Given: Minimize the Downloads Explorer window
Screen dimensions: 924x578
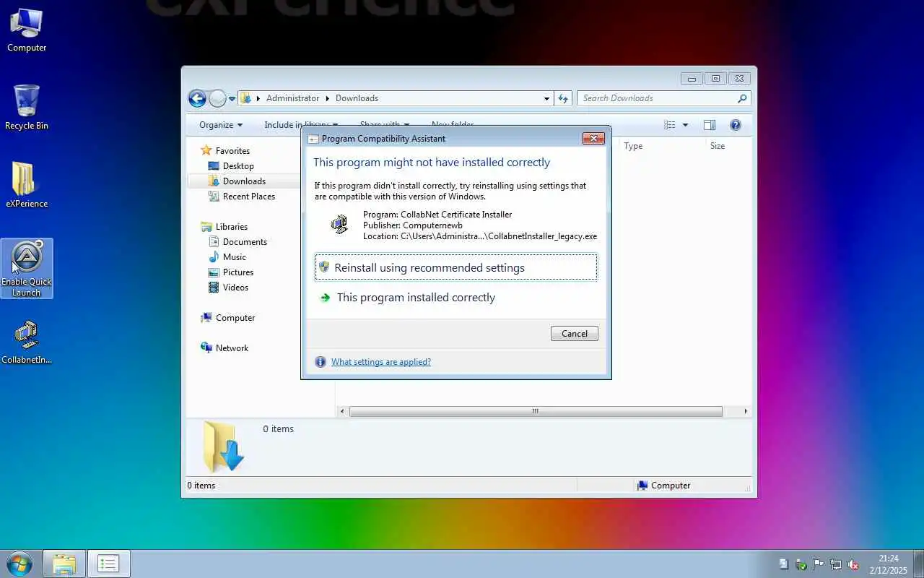Looking at the screenshot, I should point(692,79).
